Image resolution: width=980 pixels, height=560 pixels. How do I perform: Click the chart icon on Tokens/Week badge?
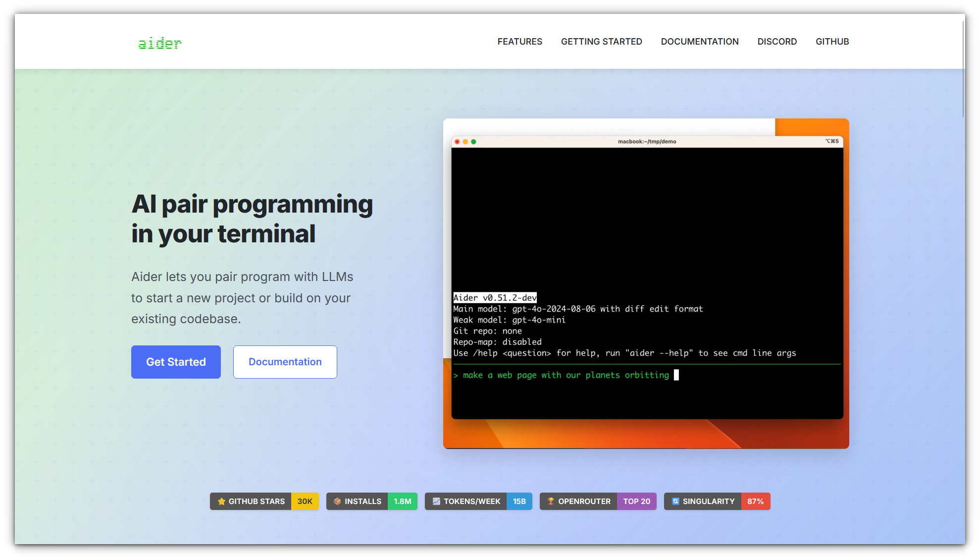pyautogui.click(x=436, y=502)
